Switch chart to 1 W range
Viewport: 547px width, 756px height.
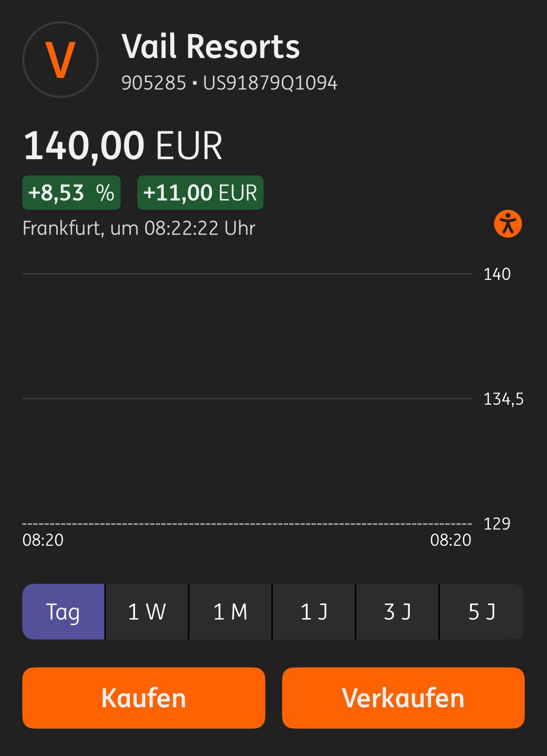[147, 612]
